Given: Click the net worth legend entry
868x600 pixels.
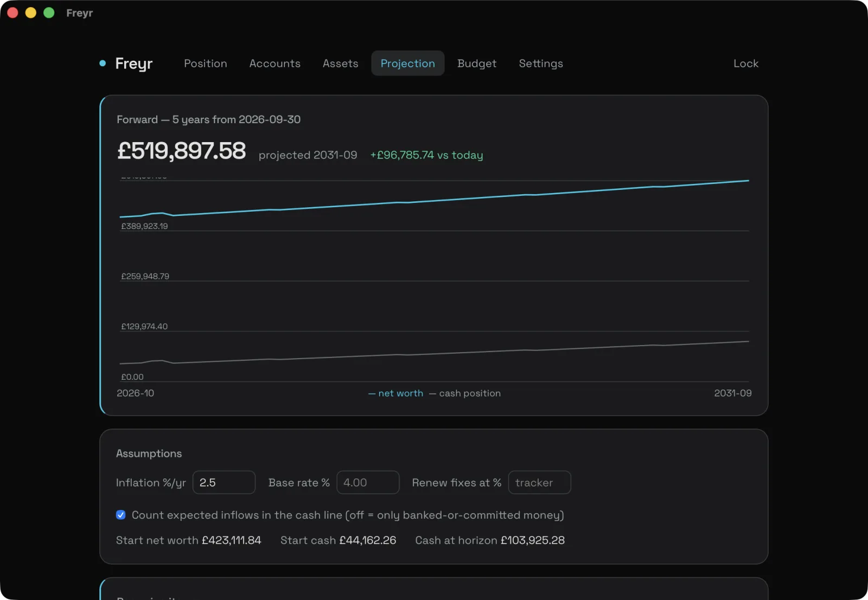Looking at the screenshot, I should tap(395, 393).
